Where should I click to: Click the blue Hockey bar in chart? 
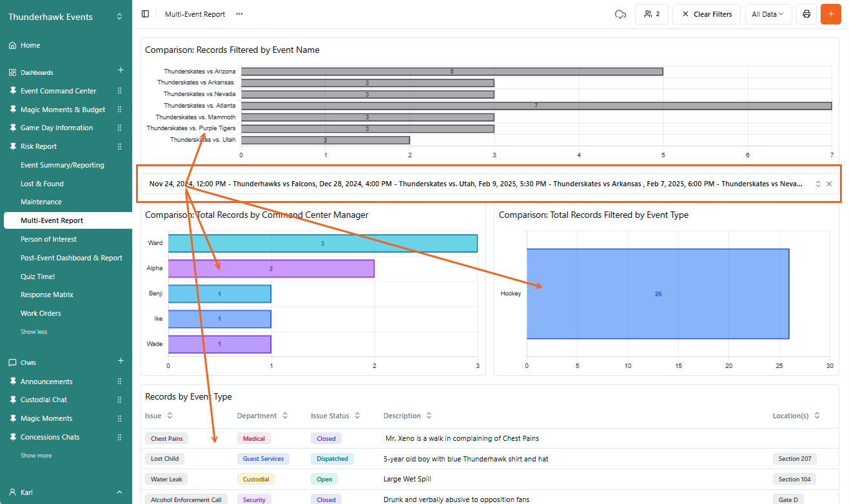pyautogui.click(x=658, y=294)
